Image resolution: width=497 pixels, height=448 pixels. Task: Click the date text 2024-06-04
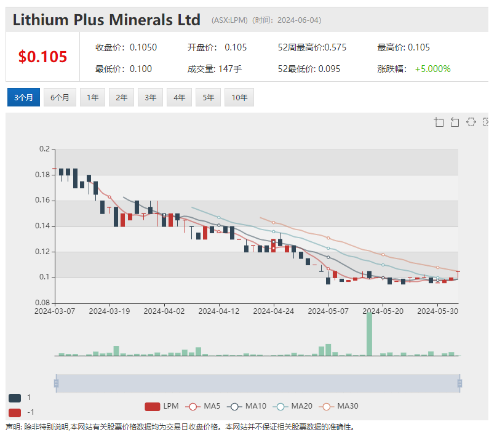[x=298, y=20]
